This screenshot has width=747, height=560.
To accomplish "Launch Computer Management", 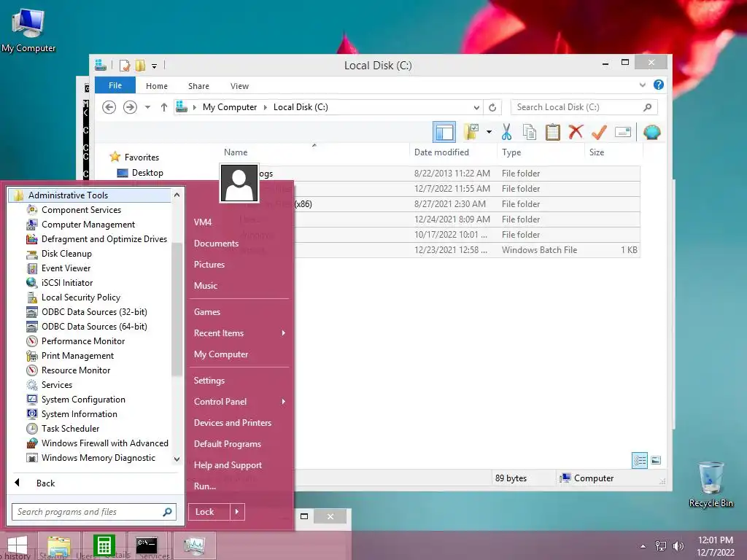I will pyautogui.click(x=88, y=225).
